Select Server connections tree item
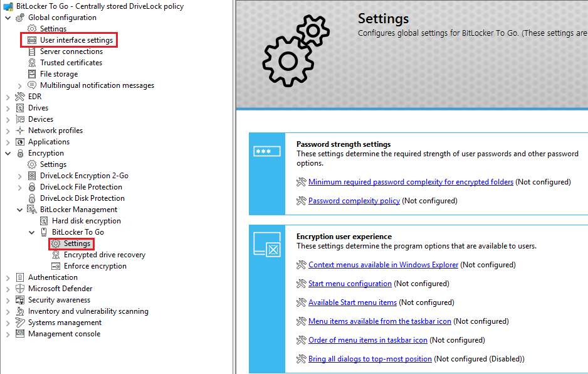 click(x=71, y=51)
